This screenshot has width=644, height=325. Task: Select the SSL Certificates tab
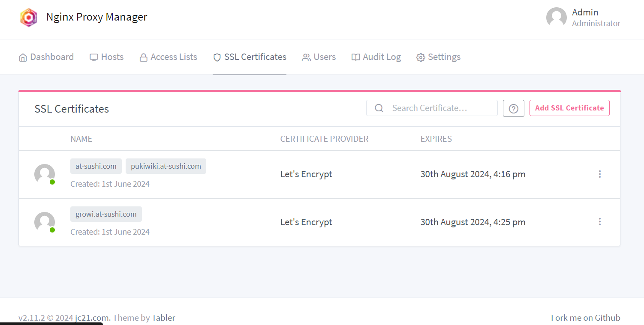250,57
